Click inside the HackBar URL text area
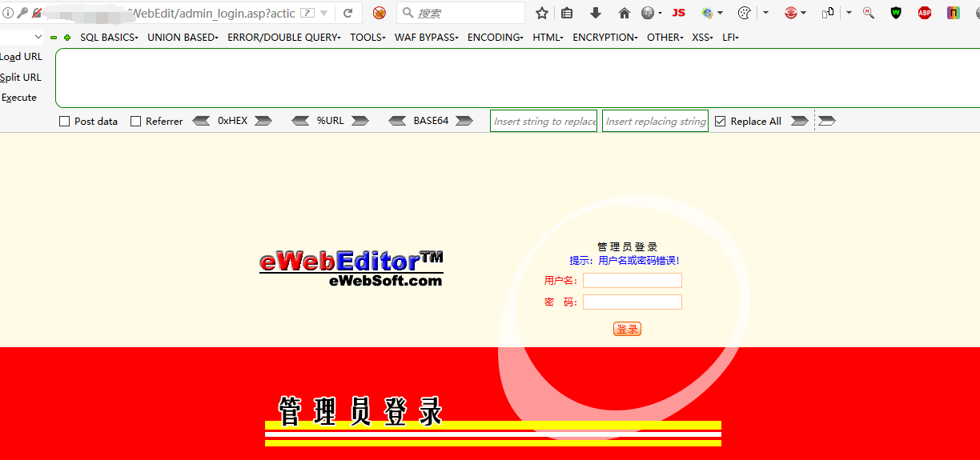The height and width of the screenshot is (460, 980). [x=517, y=78]
